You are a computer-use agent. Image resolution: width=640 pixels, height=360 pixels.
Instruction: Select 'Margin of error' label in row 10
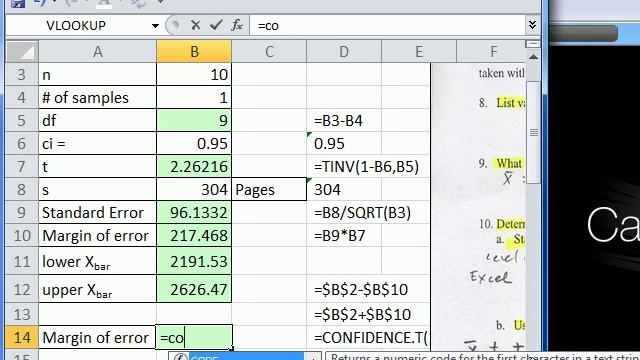98,236
